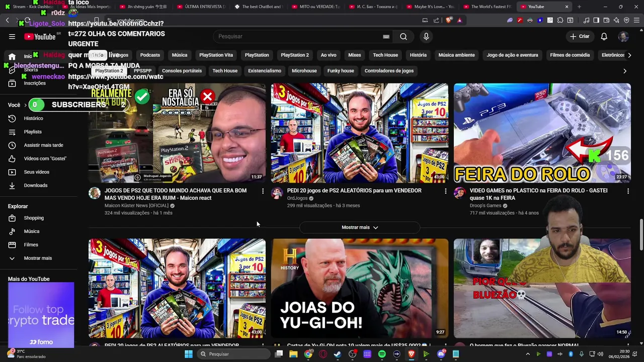Select the Consoles portáteis chip
The image size is (644, 362).
182,71
